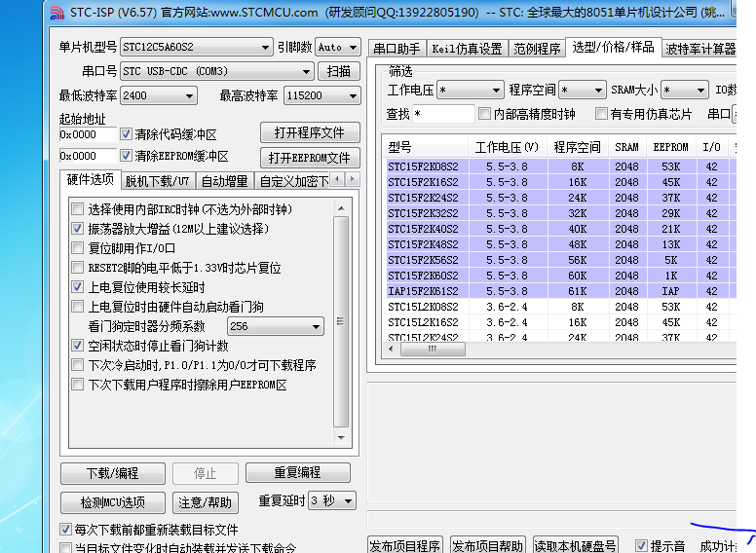
Task: Open minimum baud rate 2400 dropdown
Action: (x=159, y=95)
